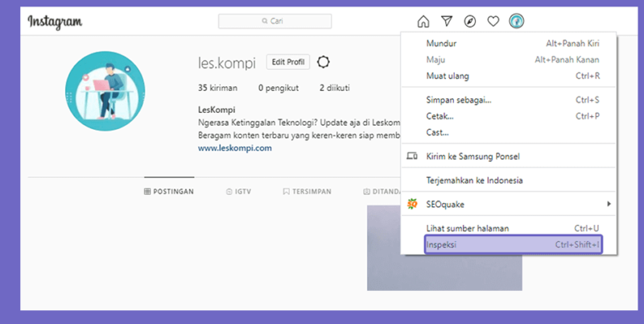644x324 pixels.
Task: View the 2 diikuti following list
Action: tap(335, 88)
